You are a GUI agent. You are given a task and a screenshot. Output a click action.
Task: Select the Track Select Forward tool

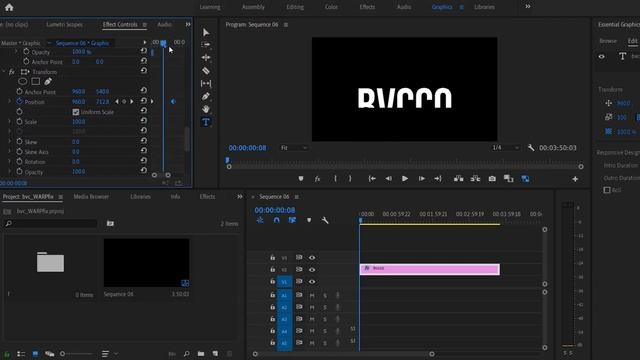(206, 44)
